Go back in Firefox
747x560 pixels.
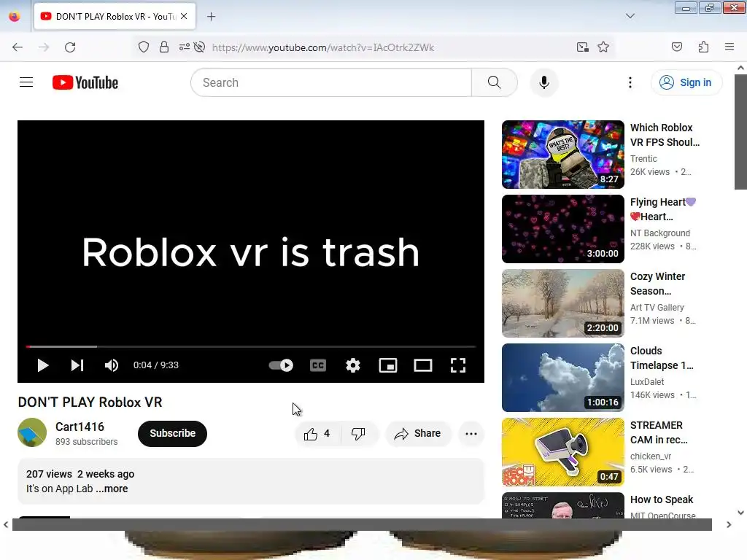(x=18, y=47)
